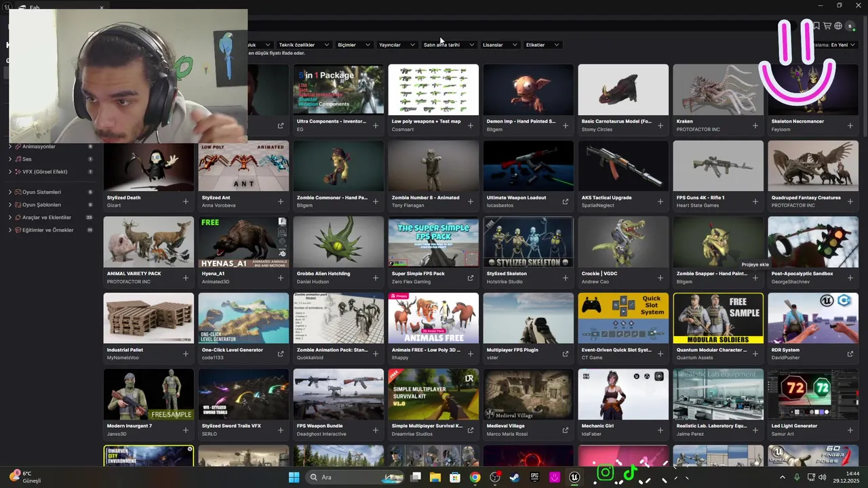
Task: Open Stylized Skeleton title link
Action: pos(507,274)
